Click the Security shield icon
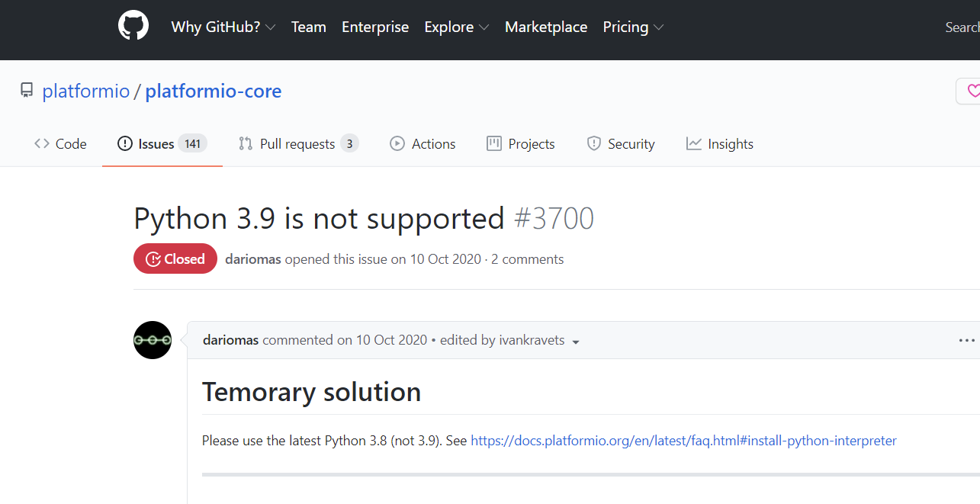This screenshot has width=980, height=504. 594,143
